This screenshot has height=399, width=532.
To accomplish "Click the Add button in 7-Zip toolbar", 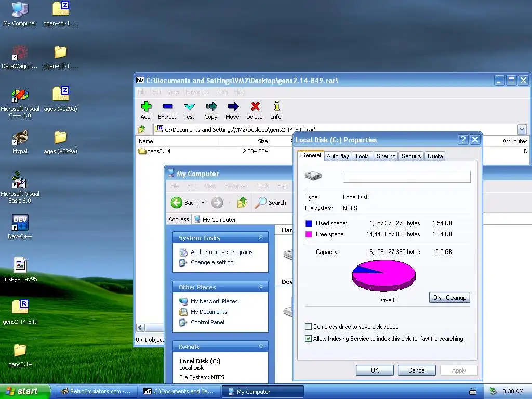I will (x=145, y=111).
